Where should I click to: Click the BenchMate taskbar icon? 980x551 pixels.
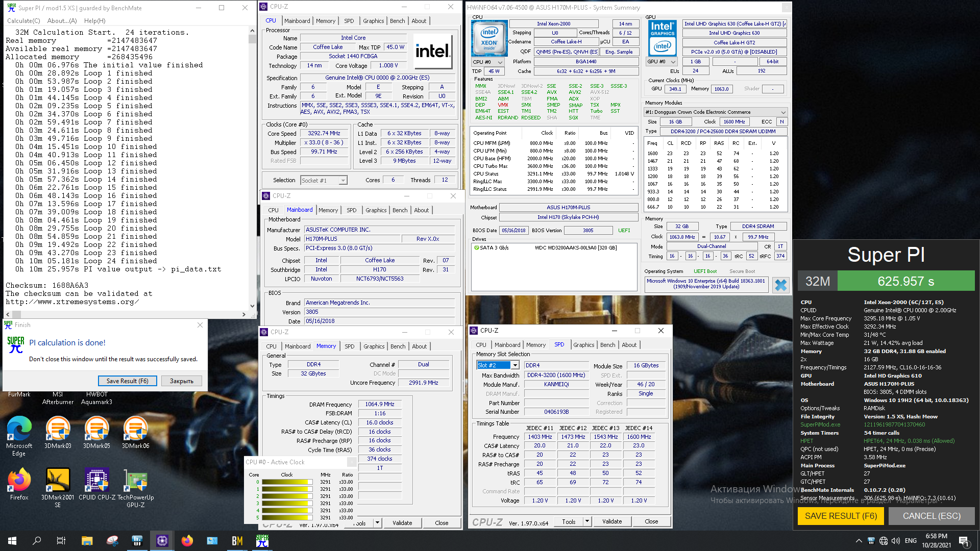(237, 541)
